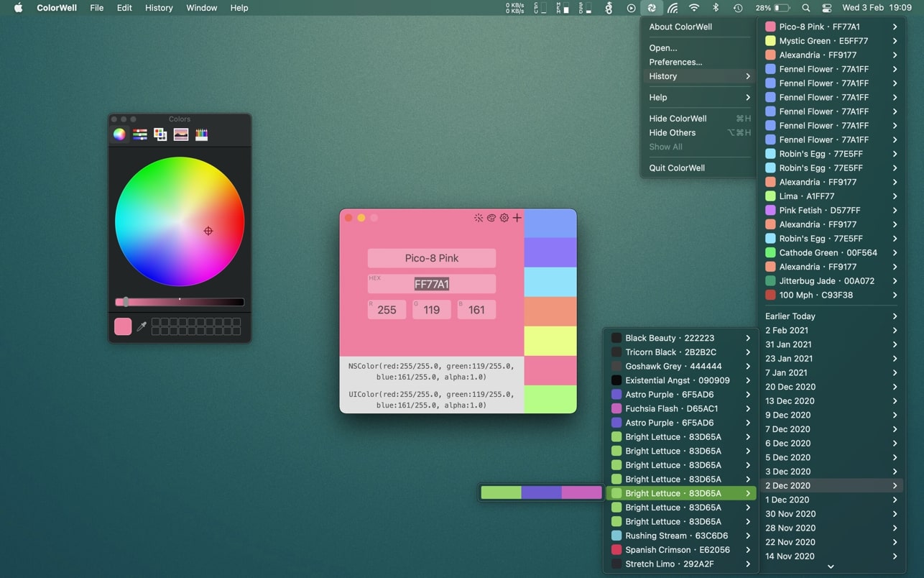Select the eyedropper tool in Colors panel
This screenshot has height=578, width=924.
click(x=142, y=326)
